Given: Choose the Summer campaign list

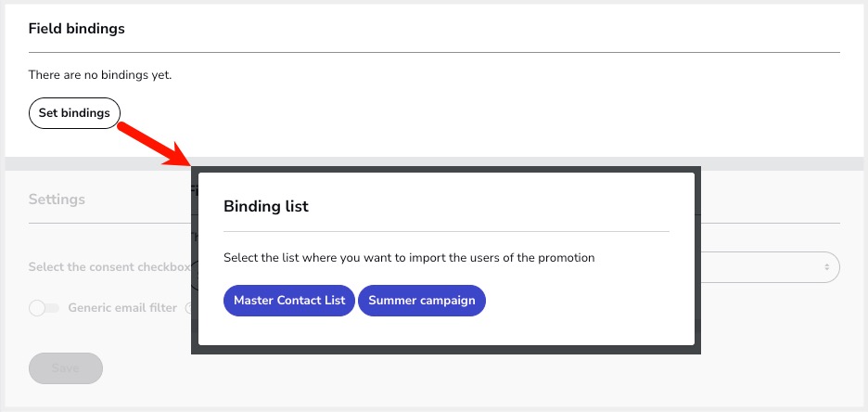Looking at the screenshot, I should 421,301.
